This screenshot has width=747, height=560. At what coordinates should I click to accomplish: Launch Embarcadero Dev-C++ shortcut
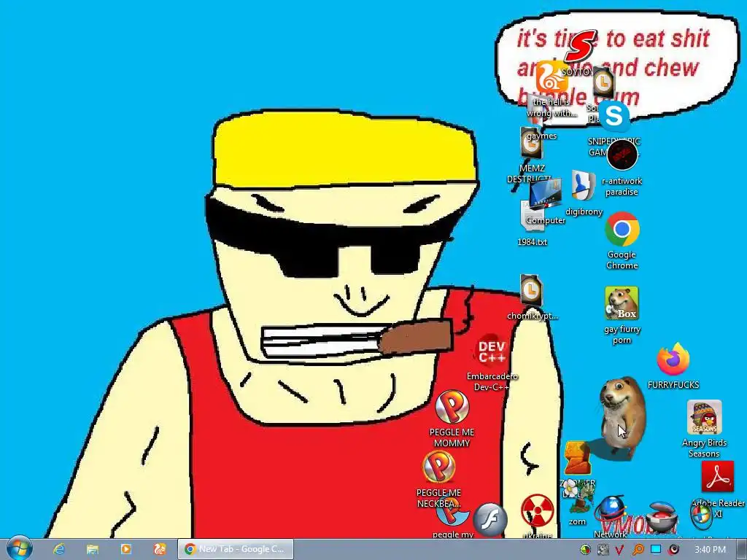point(492,351)
